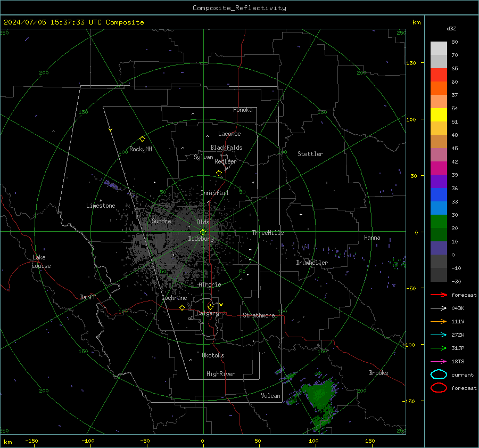Select the 54 dBZ yellow swatch

[x=439, y=115]
